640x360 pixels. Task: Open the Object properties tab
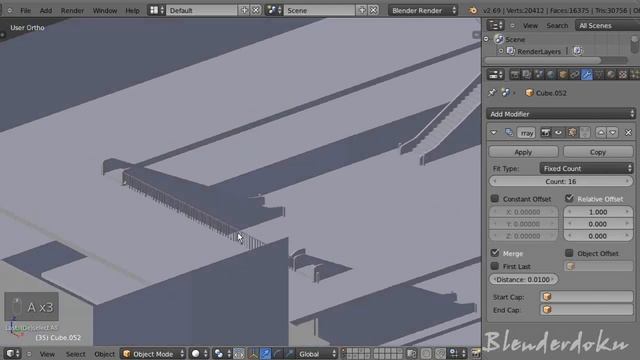click(563, 75)
